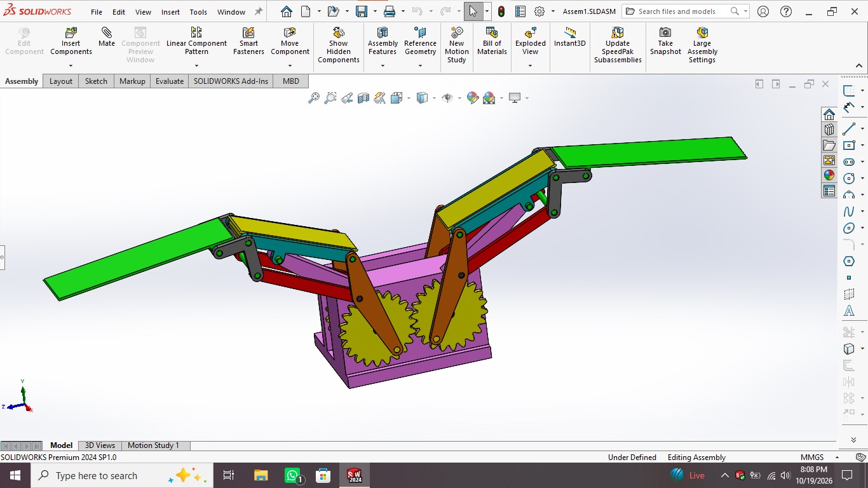Activate Move Component tool
Image resolution: width=868 pixels, height=488 pixels.
pos(290,41)
